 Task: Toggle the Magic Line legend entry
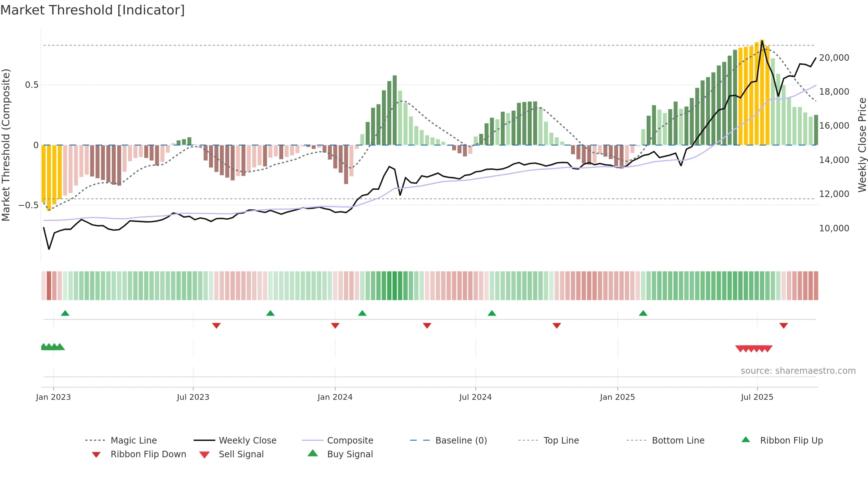121,440
